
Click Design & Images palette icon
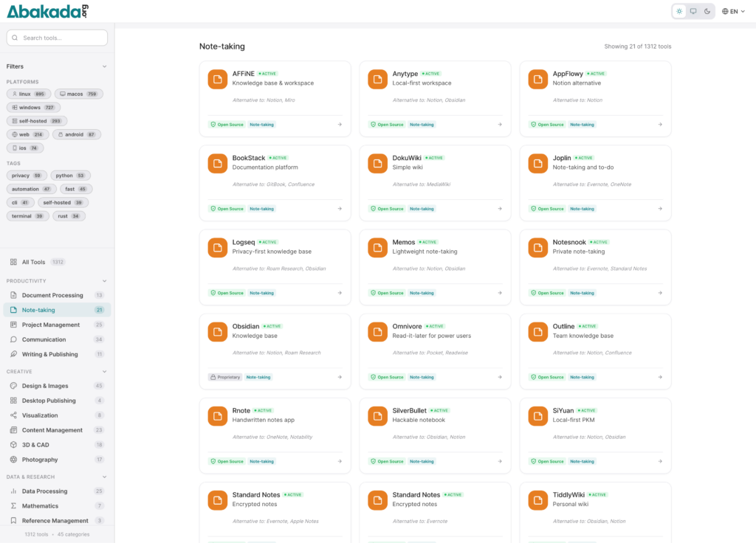14,386
